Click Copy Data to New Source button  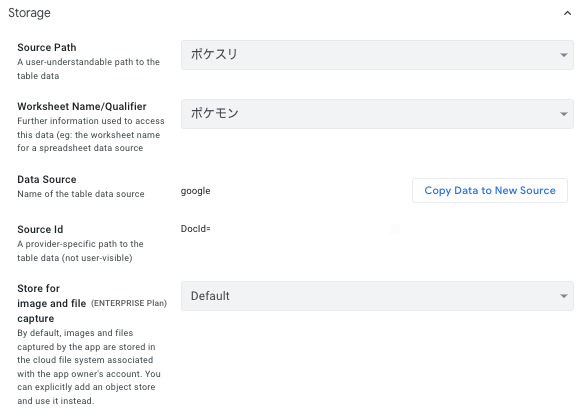[x=490, y=190]
